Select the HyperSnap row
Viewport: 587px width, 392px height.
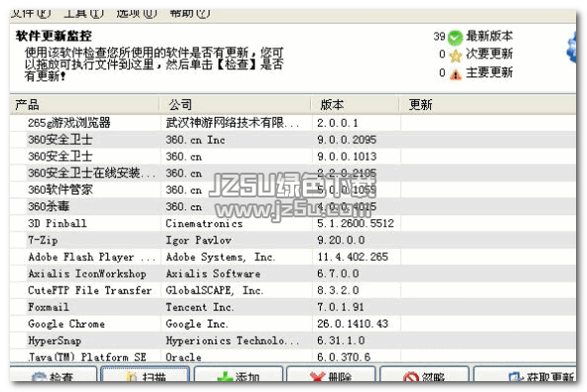293,340
